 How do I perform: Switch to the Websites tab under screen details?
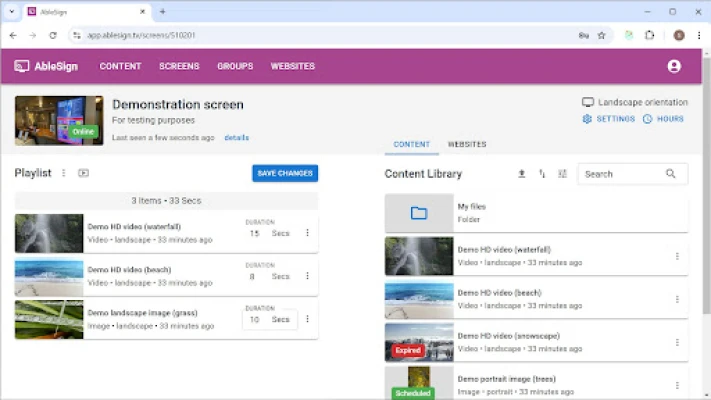point(466,144)
